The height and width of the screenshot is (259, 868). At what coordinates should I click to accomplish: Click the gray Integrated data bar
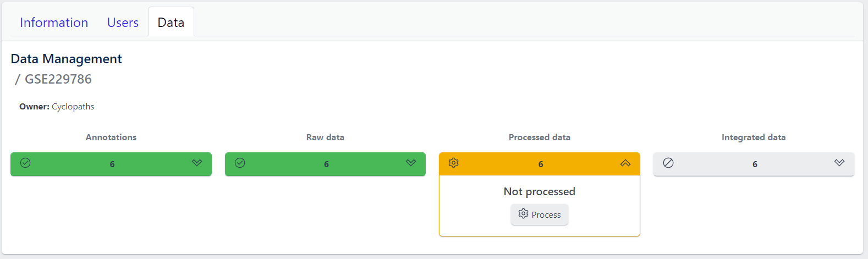[754, 164]
